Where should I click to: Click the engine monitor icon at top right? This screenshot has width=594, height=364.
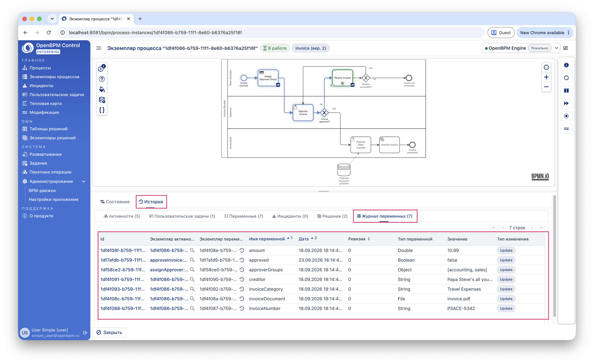click(x=566, y=48)
